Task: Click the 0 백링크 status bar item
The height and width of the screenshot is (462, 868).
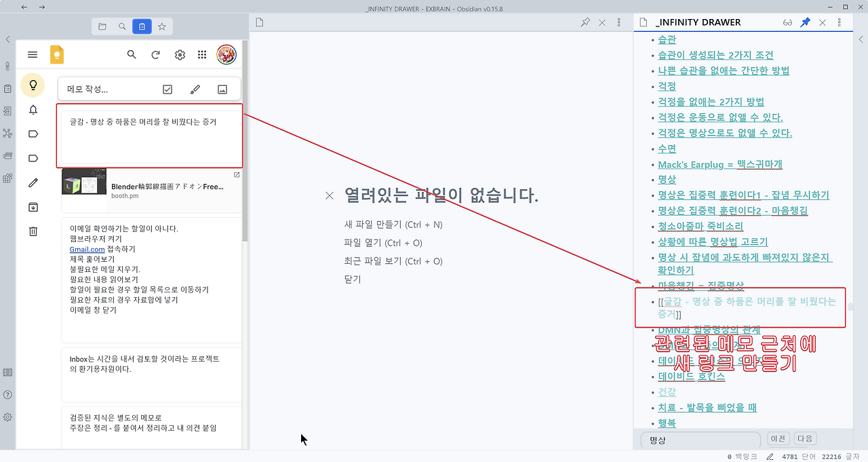Action: [x=742, y=457]
